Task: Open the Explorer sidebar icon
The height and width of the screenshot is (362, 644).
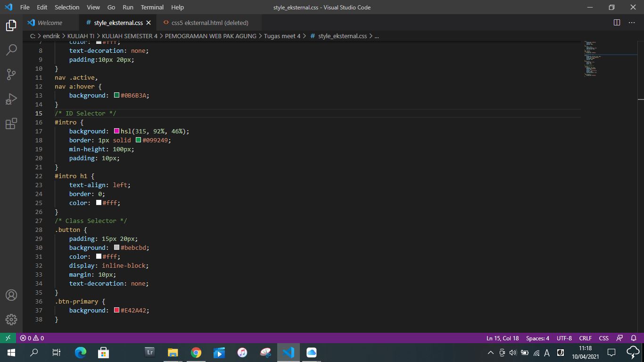Action: (11, 26)
